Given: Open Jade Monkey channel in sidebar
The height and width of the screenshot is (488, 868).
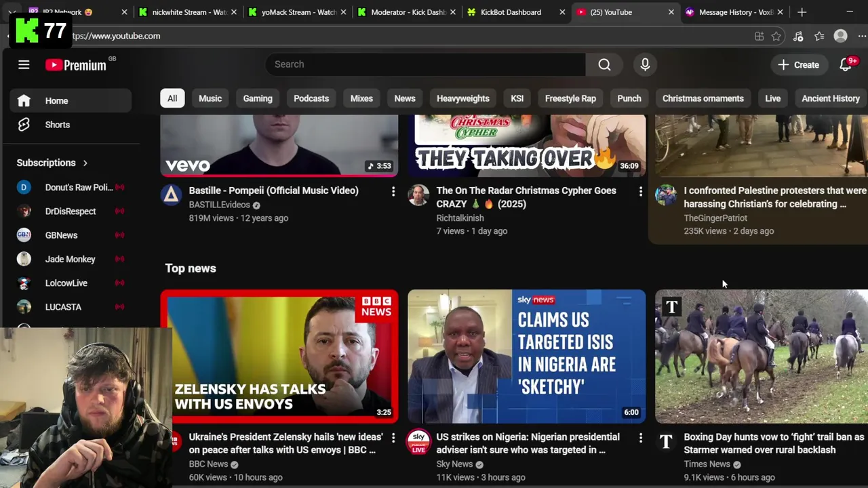Looking at the screenshot, I should pyautogui.click(x=71, y=259).
